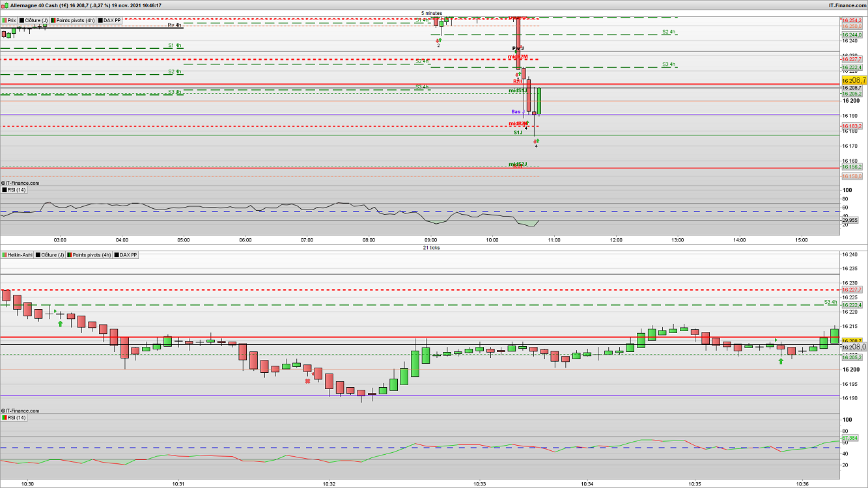Screen dimensions: 868x488
Task: Click the 'Piv 4h' pivot line label
Action: tap(175, 25)
